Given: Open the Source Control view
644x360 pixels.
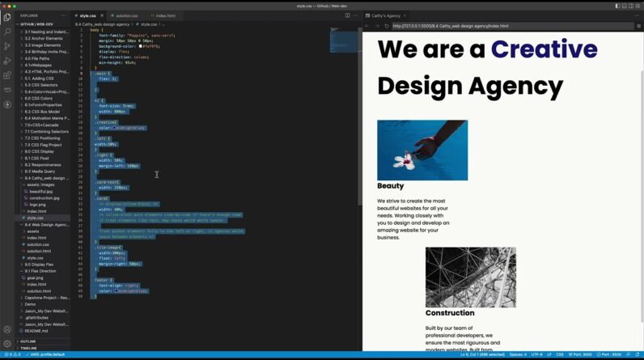Looking at the screenshot, I should [7, 46].
